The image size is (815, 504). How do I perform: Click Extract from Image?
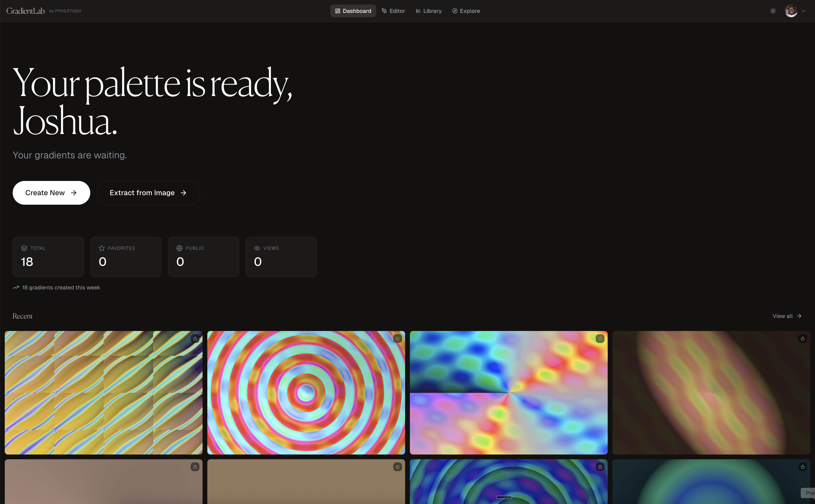coord(148,193)
